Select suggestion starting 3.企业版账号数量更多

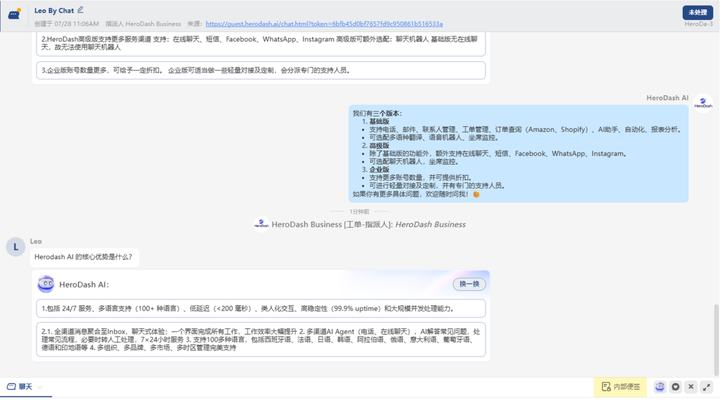coord(260,70)
